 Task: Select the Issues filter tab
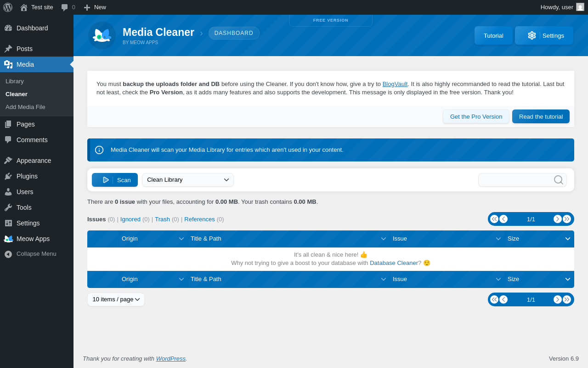click(96, 219)
